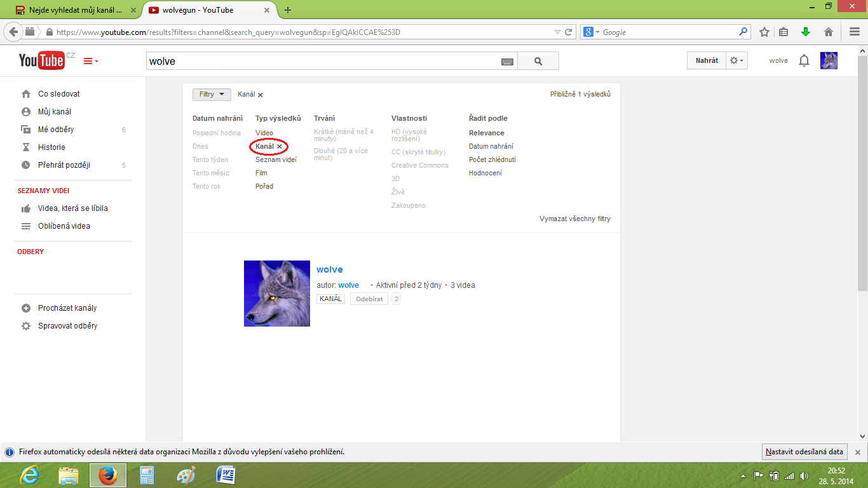Click the YouTube logo
The width and height of the screenshot is (868, 488).
42,60
